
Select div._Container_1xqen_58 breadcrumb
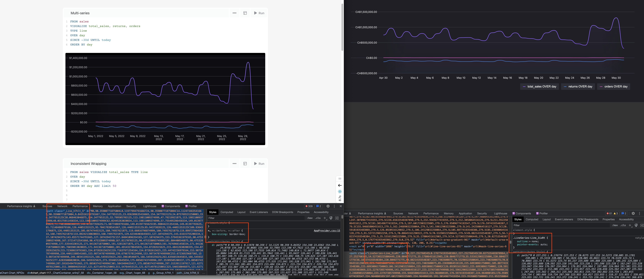[102, 273]
